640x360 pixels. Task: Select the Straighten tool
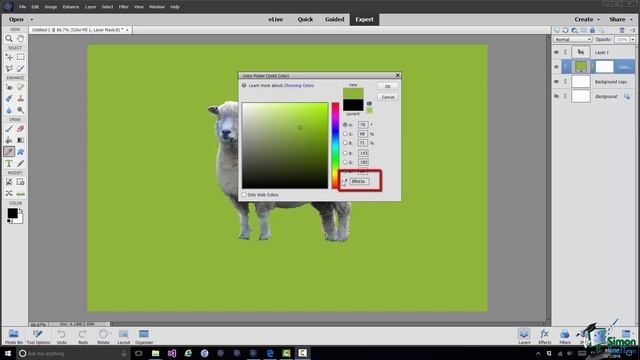(x=20, y=193)
